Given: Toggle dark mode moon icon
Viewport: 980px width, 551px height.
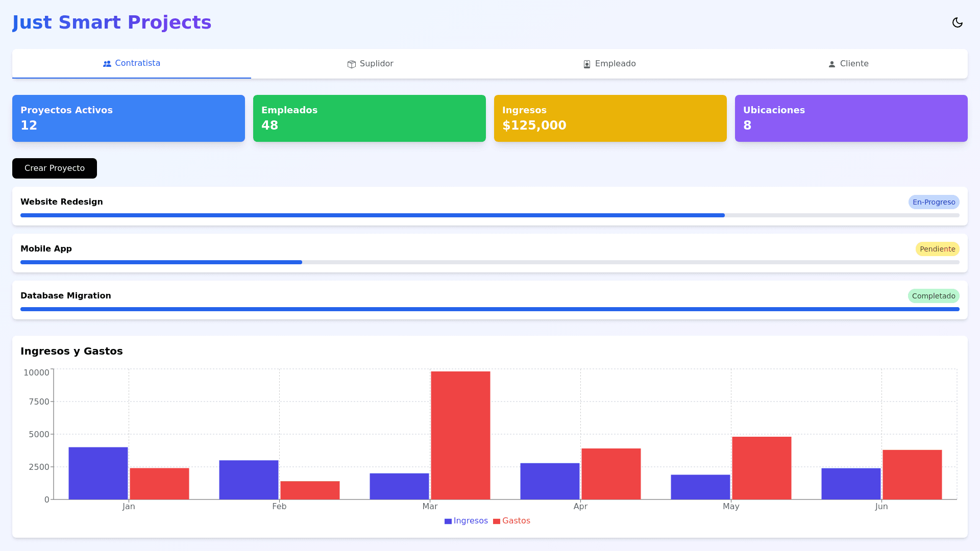Looking at the screenshot, I should [957, 22].
